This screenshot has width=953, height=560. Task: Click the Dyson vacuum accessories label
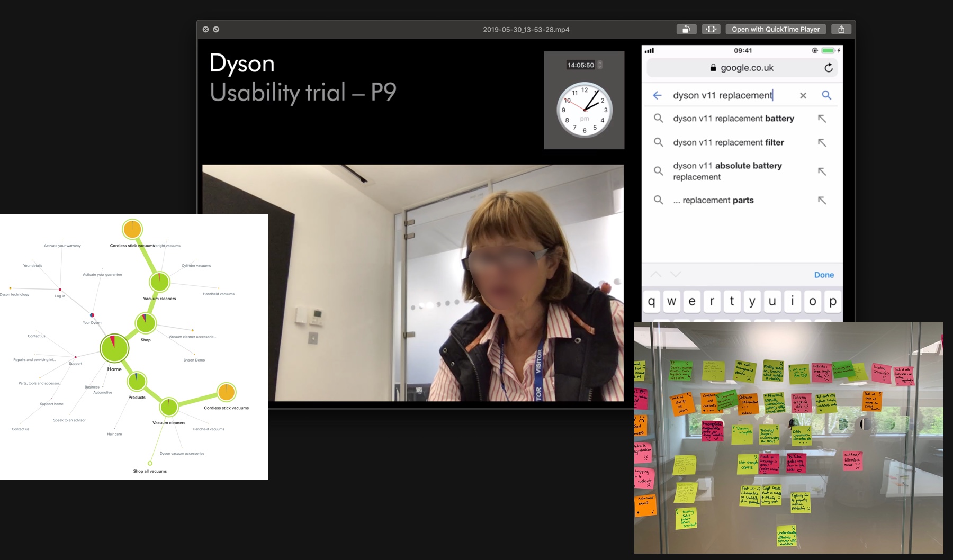(x=182, y=454)
